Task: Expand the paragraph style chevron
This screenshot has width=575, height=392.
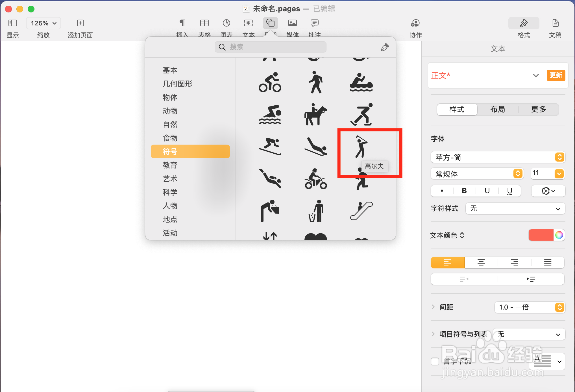Action: pyautogui.click(x=536, y=75)
